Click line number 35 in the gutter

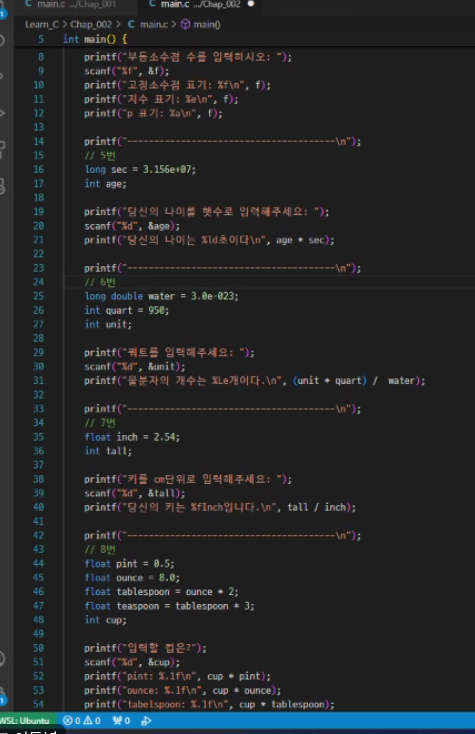point(38,437)
